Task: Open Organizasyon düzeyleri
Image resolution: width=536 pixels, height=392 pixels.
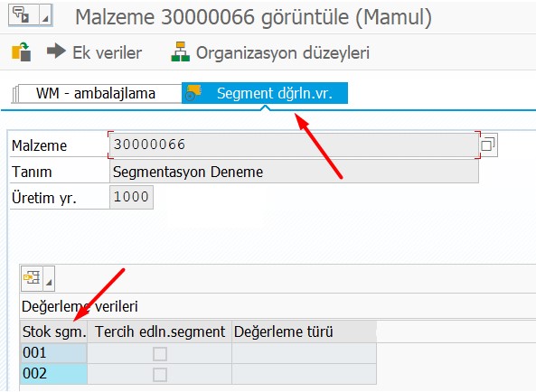Action: [x=283, y=53]
